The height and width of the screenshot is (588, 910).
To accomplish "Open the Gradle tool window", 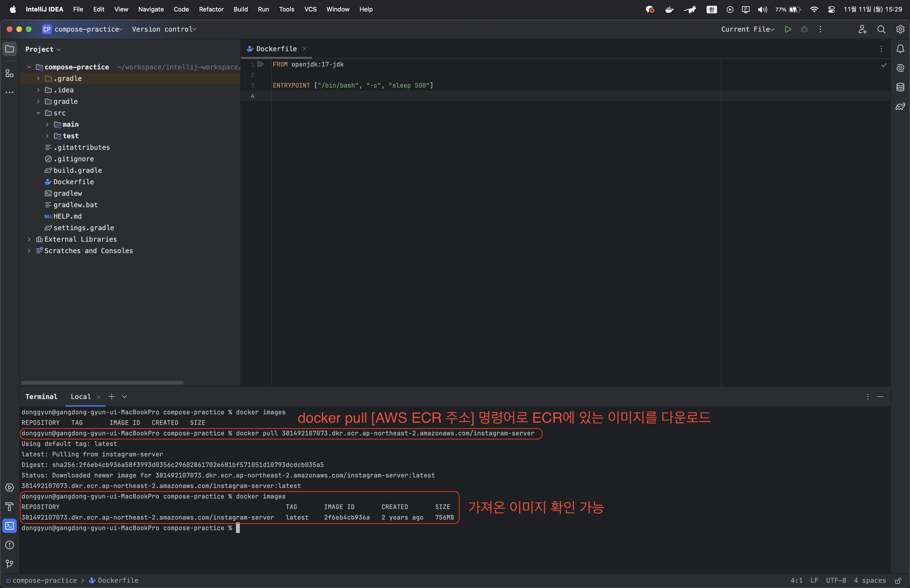I will point(900,106).
